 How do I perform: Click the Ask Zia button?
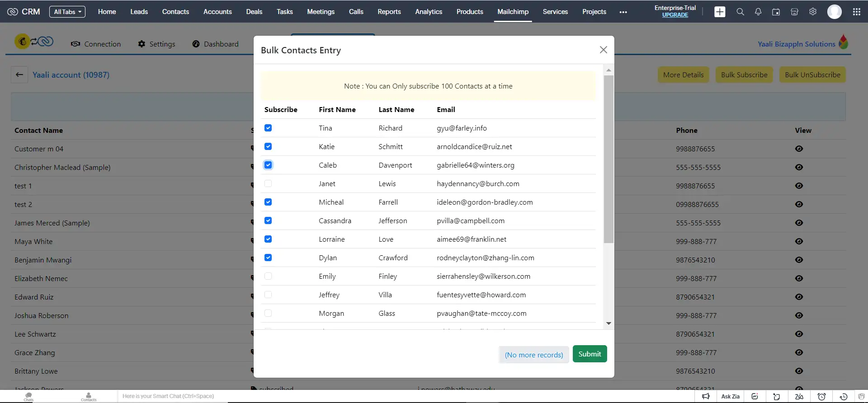coord(730,397)
